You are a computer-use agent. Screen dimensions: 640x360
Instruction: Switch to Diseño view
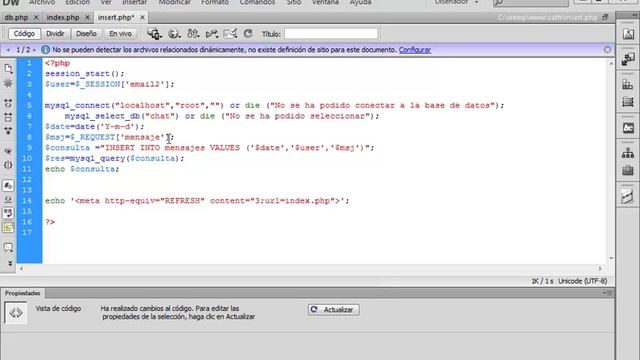pyautogui.click(x=86, y=33)
